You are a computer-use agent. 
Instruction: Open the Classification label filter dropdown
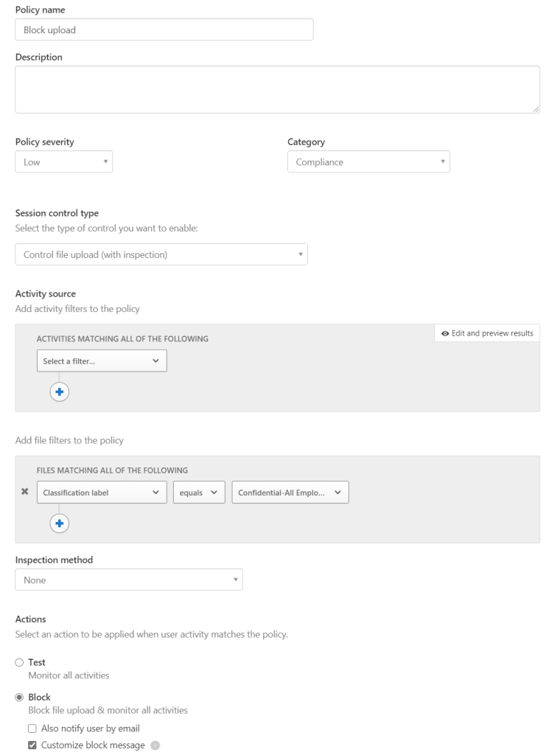(x=102, y=493)
